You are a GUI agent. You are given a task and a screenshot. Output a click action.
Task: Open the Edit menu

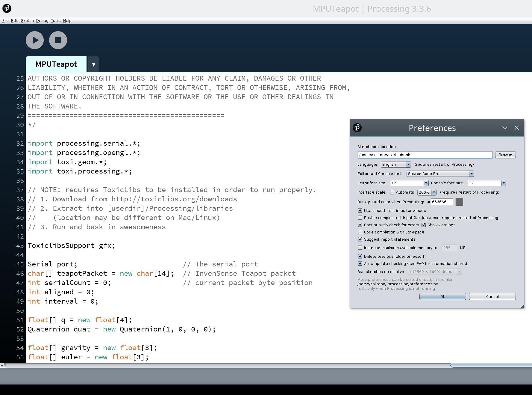[x=14, y=20]
